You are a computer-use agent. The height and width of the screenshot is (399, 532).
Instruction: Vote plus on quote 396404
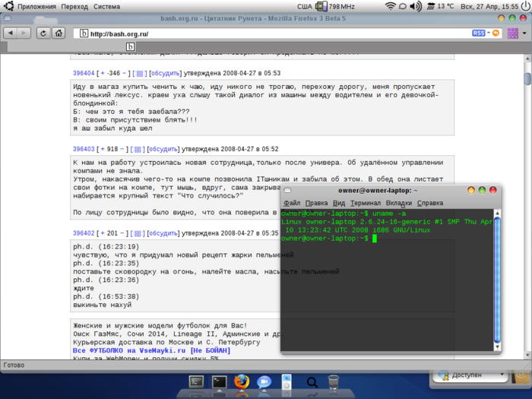(x=103, y=73)
